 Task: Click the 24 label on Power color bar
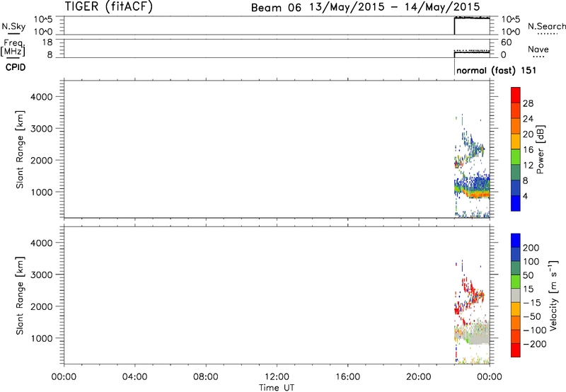pos(528,119)
